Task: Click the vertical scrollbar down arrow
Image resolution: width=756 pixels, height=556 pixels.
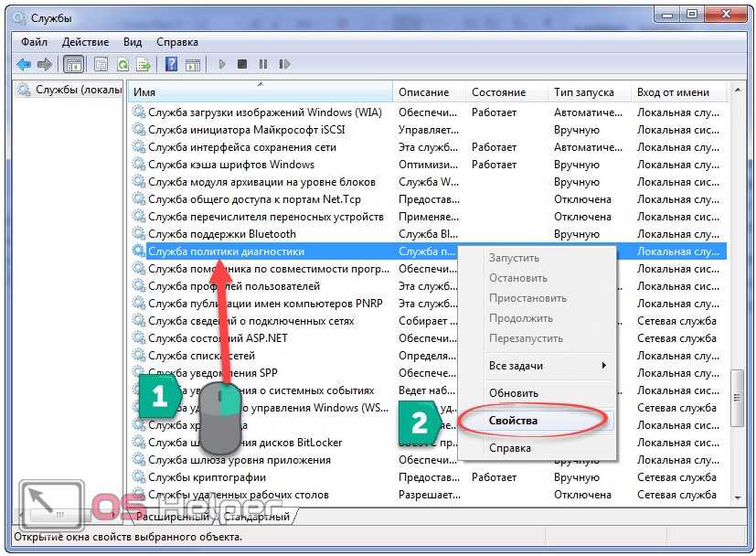Action: point(738,498)
